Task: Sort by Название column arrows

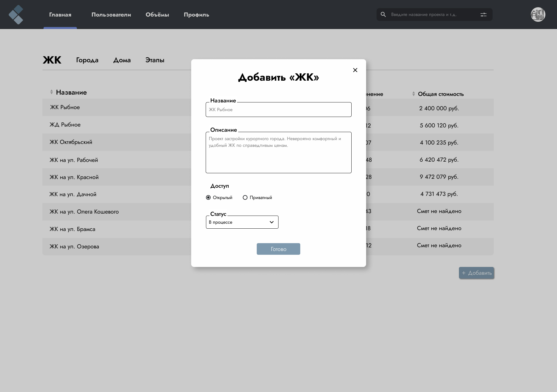Action: pyautogui.click(x=51, y=92)
